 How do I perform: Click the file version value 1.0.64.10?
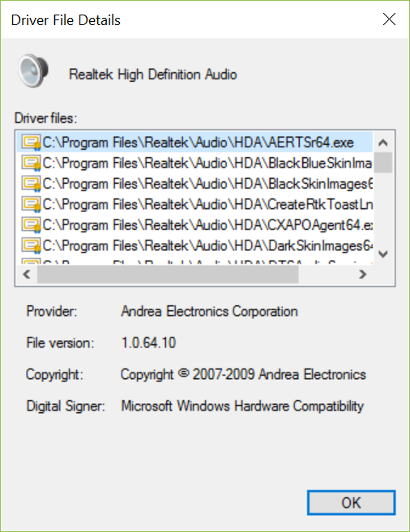[x=148, y=343]
